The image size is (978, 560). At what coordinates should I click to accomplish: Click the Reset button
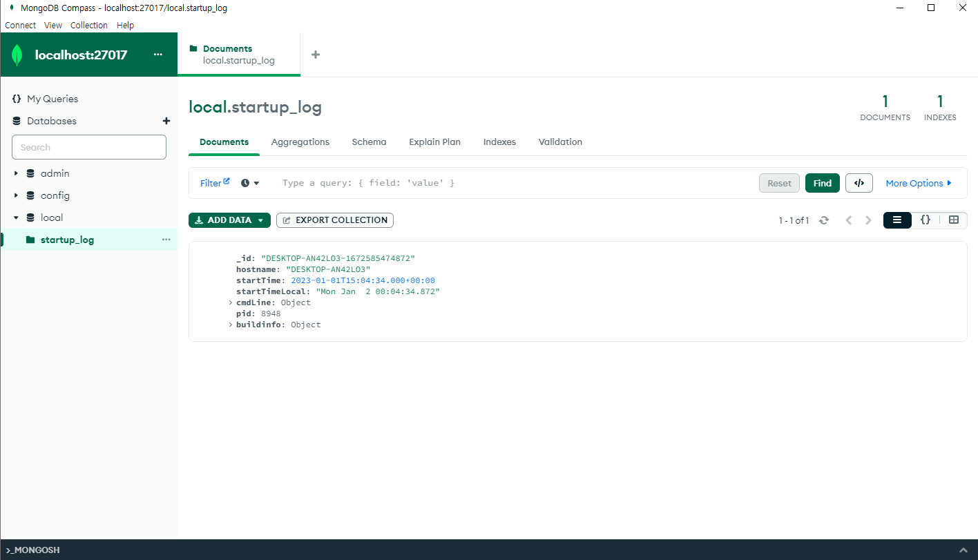(779, 183)
